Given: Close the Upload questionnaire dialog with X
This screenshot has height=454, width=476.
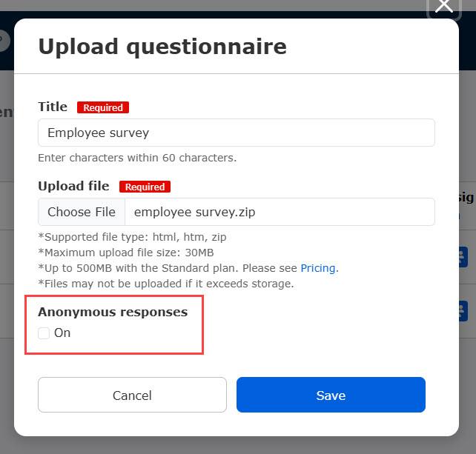Looking at the screenshot, I should (x=444, y=7).
